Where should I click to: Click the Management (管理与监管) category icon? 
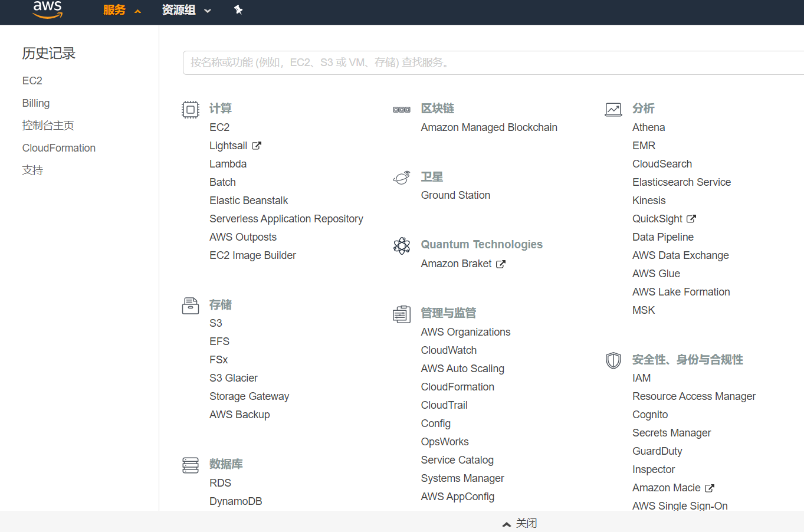tap(402, 314)
